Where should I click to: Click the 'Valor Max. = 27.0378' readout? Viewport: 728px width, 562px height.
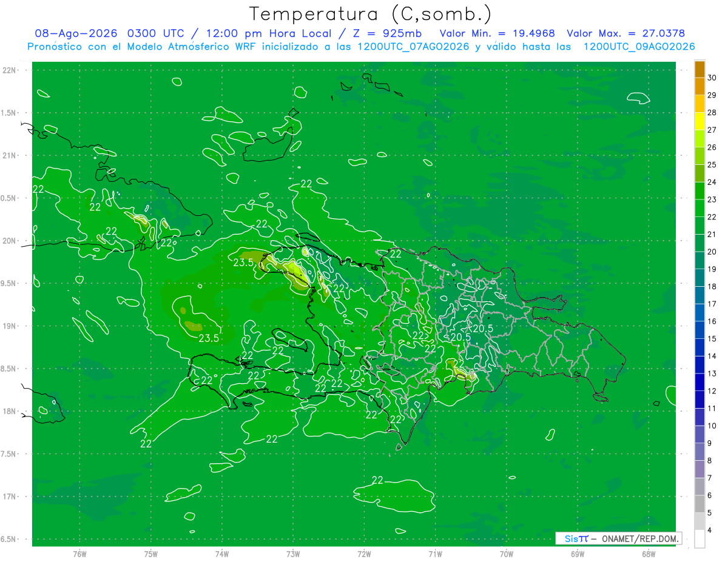click(627, 33)
